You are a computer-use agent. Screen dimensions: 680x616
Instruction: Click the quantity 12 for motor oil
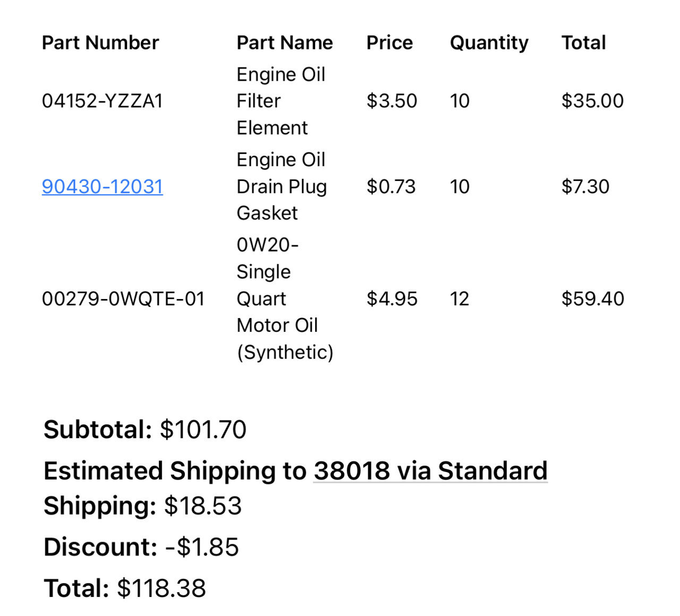(x=460, y=299)
